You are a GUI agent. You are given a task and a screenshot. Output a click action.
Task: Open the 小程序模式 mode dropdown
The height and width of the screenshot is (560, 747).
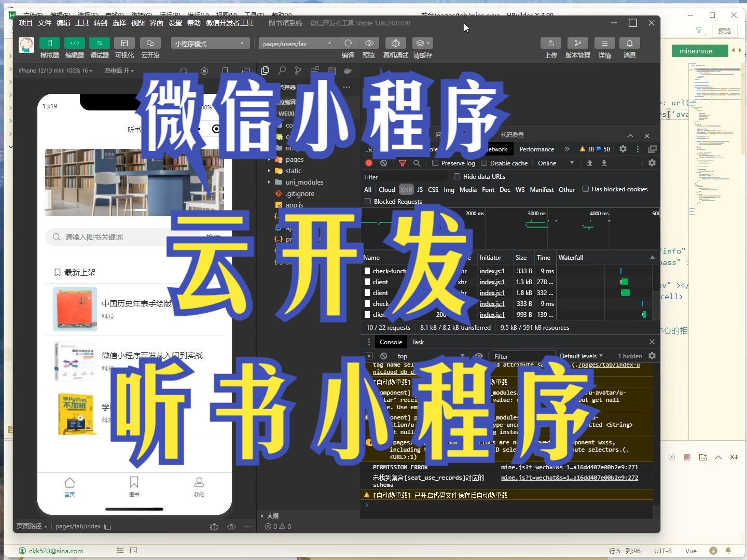coord(210,44)
